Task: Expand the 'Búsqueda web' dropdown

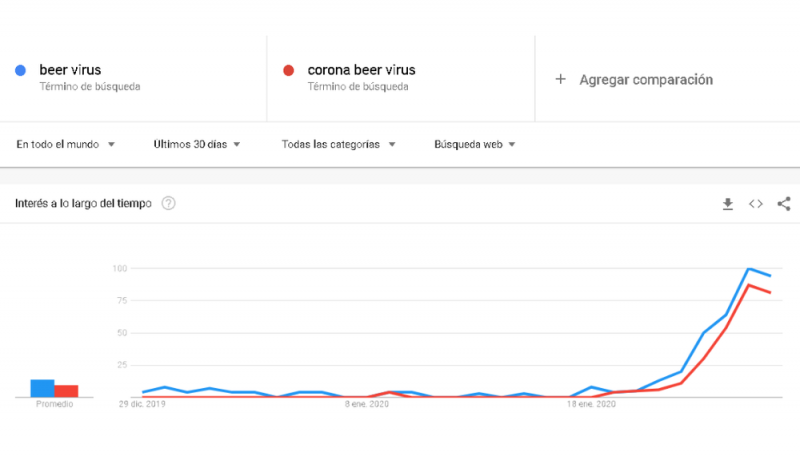Action: click(475, 144)
